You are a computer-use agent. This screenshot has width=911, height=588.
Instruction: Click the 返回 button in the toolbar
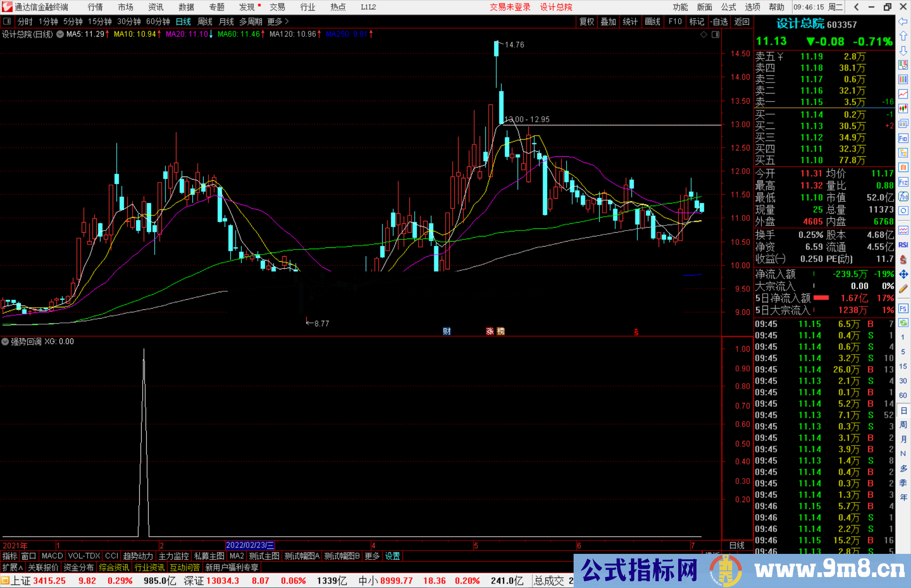point(741,21)
